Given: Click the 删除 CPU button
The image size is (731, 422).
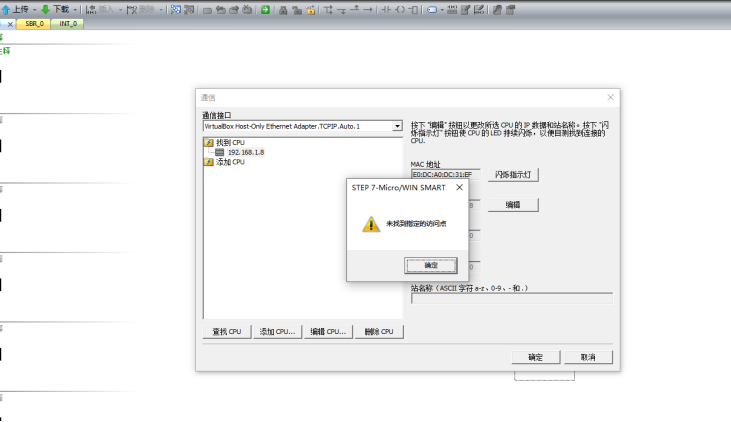Looking at the screenshot, I should click(x=379, y=332).
